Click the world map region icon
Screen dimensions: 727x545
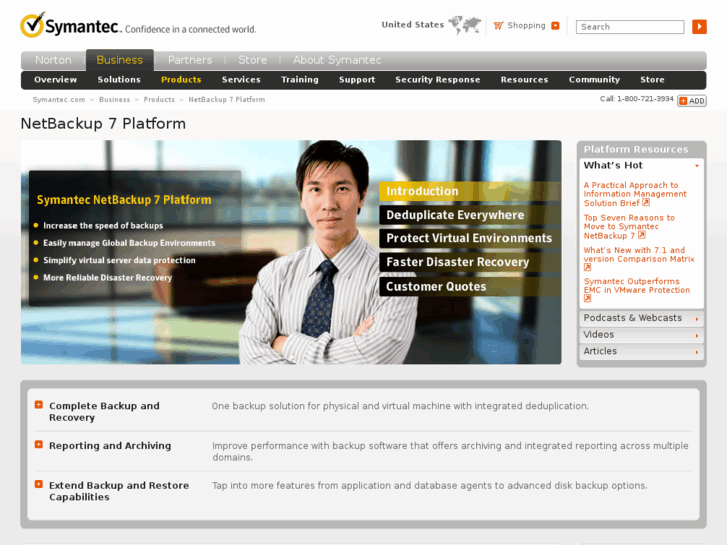pos(465,25)
